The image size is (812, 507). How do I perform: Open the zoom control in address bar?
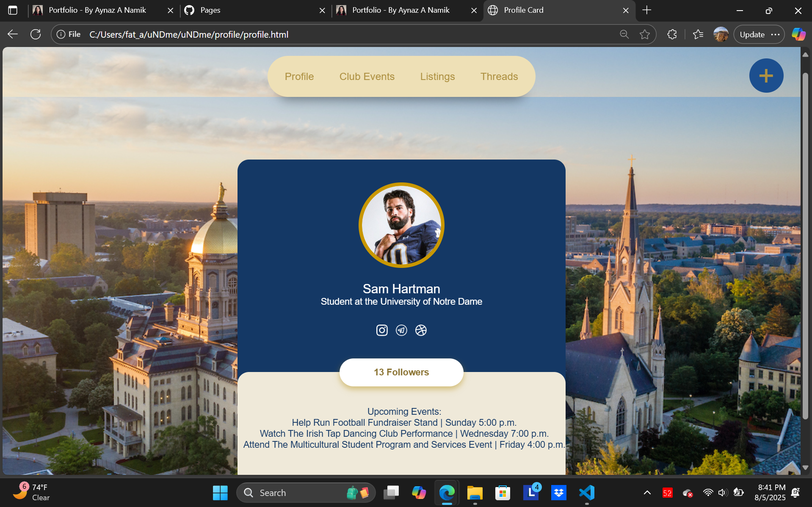coord(624,34)
